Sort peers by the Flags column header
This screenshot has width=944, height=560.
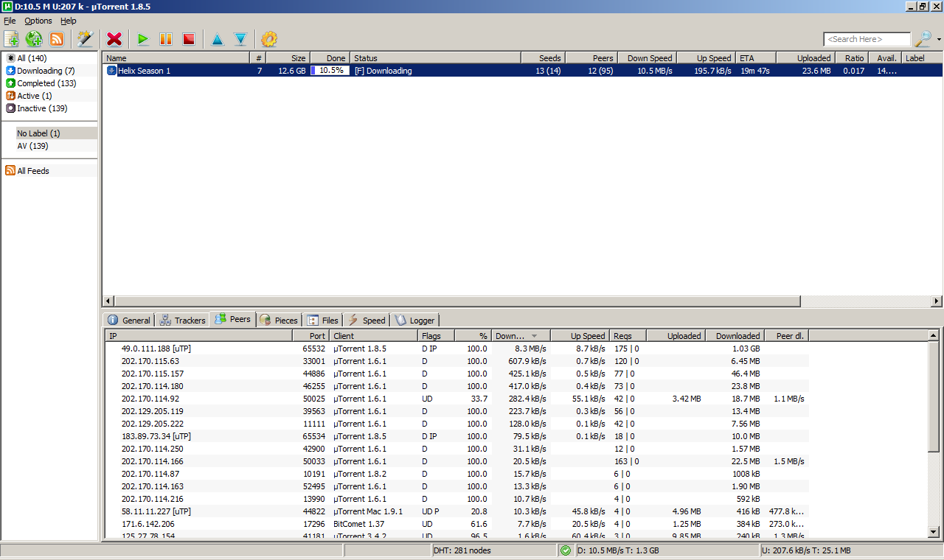click(436, 336)
